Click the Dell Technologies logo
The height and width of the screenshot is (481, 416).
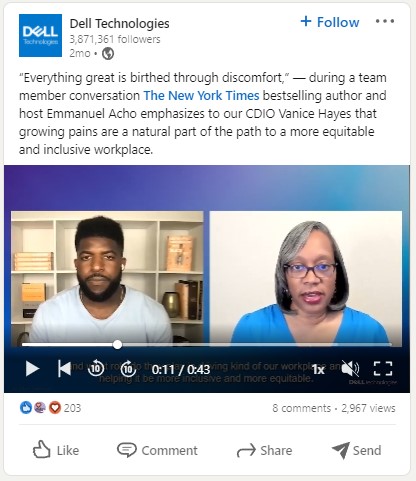tap(40, 35)
